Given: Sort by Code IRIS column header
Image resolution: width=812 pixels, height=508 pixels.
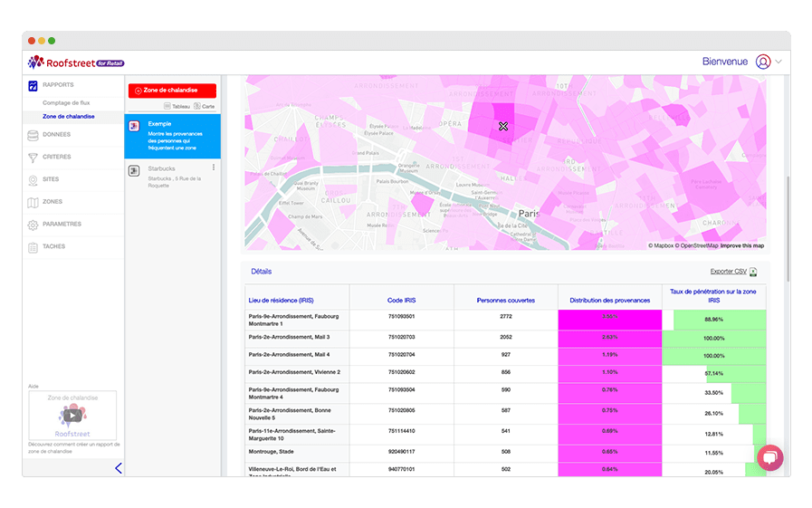Looking at the screenshot, I should pyautogui.click(x=402, y=301).
